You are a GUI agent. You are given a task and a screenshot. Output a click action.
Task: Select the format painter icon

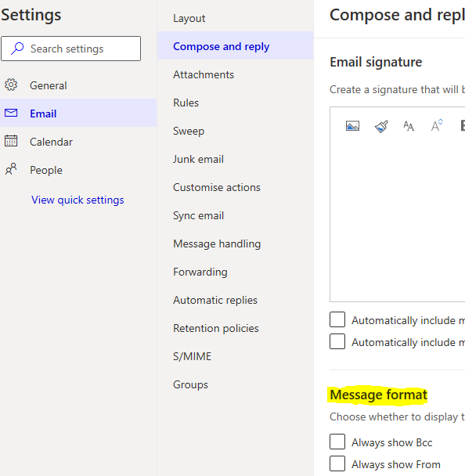tap(381, 126)
